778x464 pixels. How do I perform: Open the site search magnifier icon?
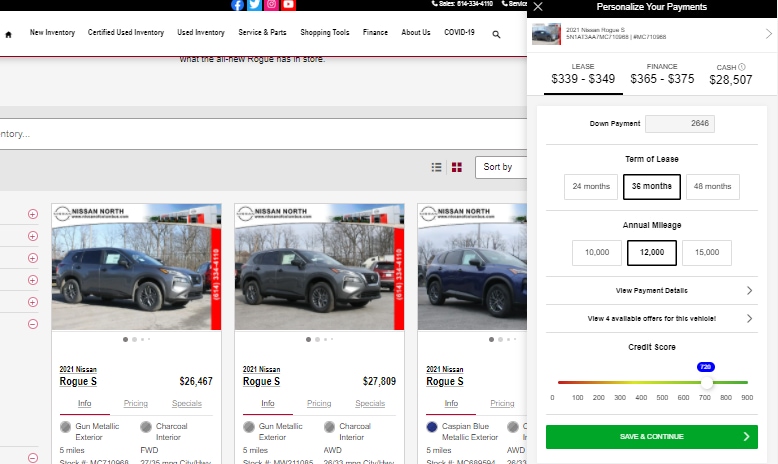(496, 34)
